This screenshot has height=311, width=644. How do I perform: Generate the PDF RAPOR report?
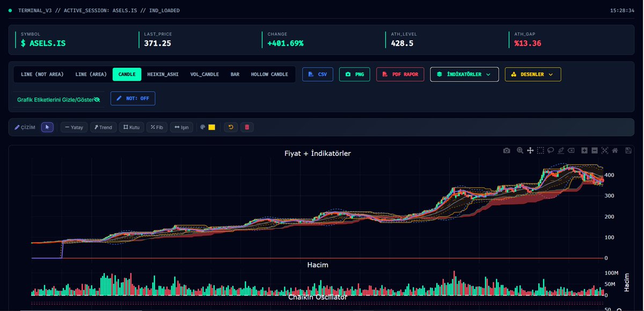pos(400,74)
